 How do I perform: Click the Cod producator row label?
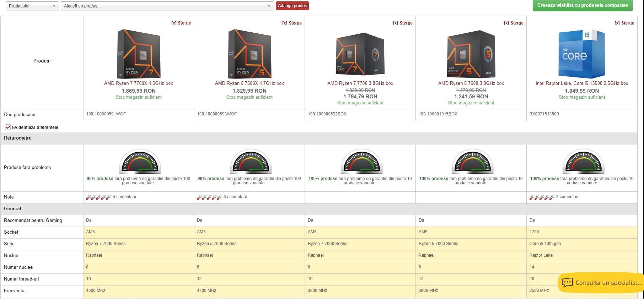[x=20, y=115]
